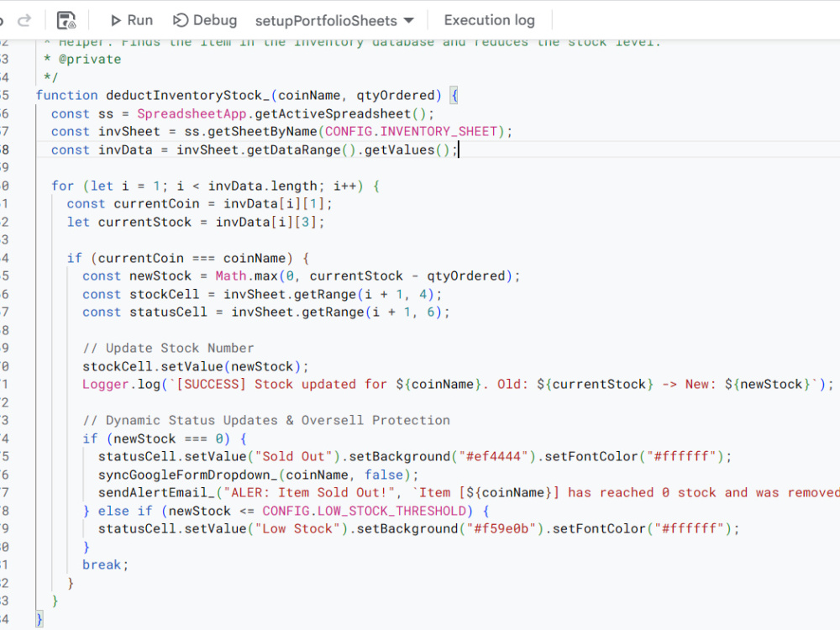
Task: Run the selected function
Action: coord(131,20)
